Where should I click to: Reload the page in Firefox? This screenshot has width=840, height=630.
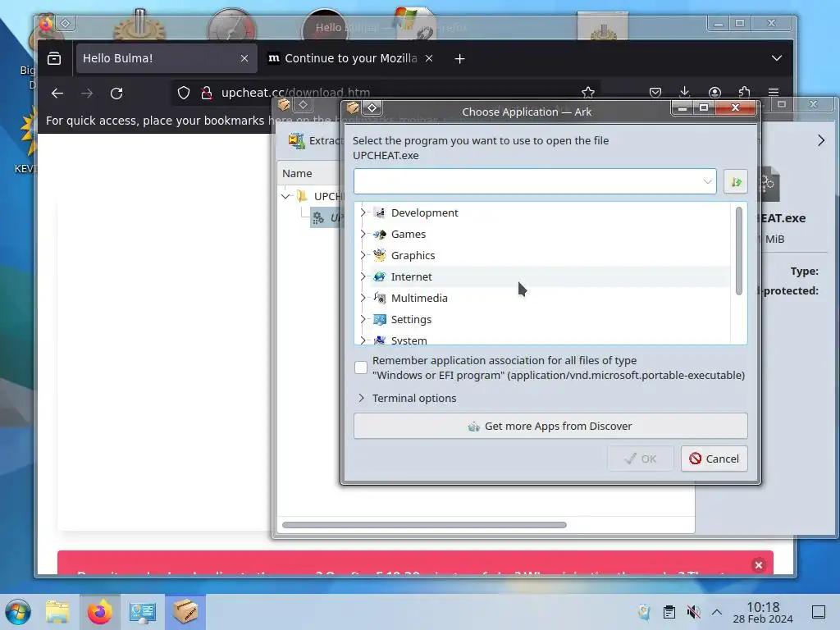pyautogui.click(x=116, y=94)
